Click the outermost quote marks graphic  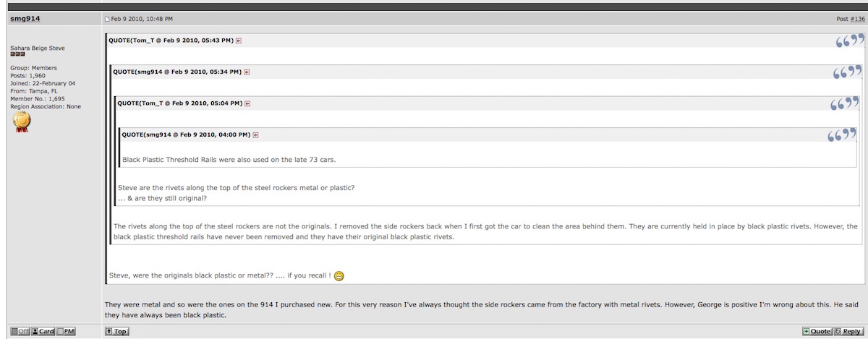(848, 40)
